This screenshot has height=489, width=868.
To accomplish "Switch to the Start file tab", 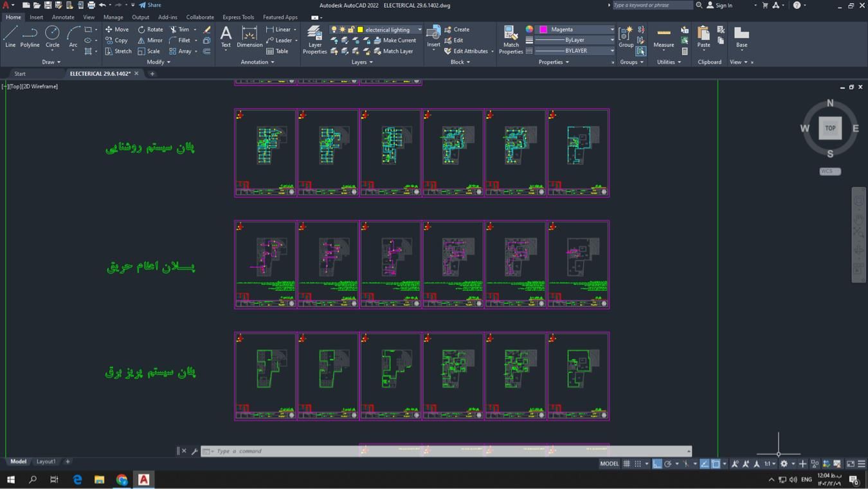I will tap(20, 74).
